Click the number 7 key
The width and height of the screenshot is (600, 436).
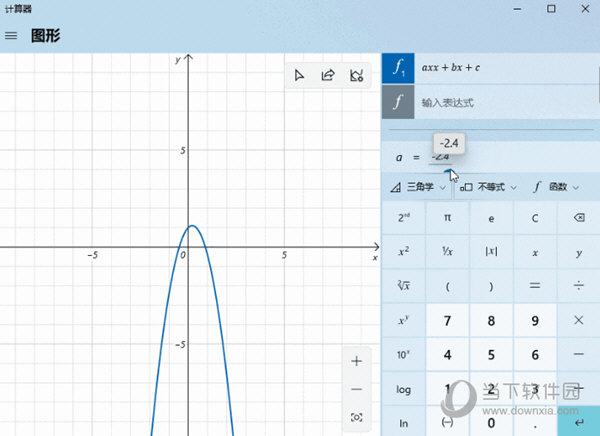[x=447, y=320]
